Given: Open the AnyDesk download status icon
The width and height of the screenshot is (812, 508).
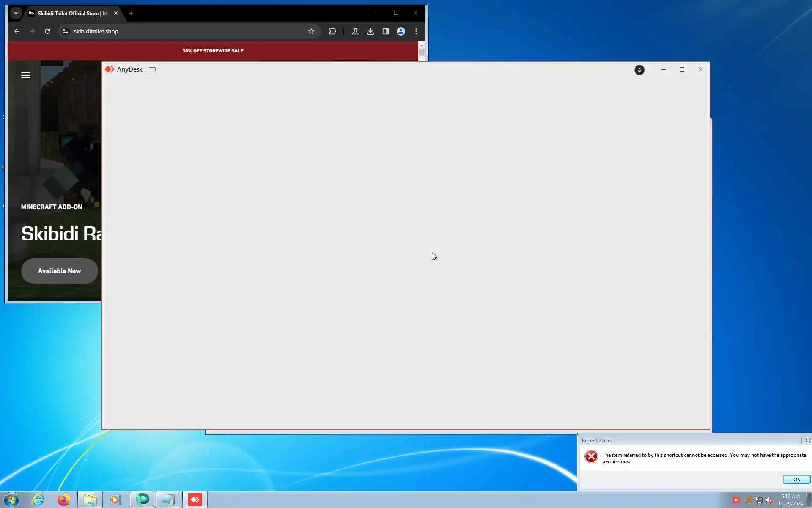Looking at the screenshot, I should point(639,70).
